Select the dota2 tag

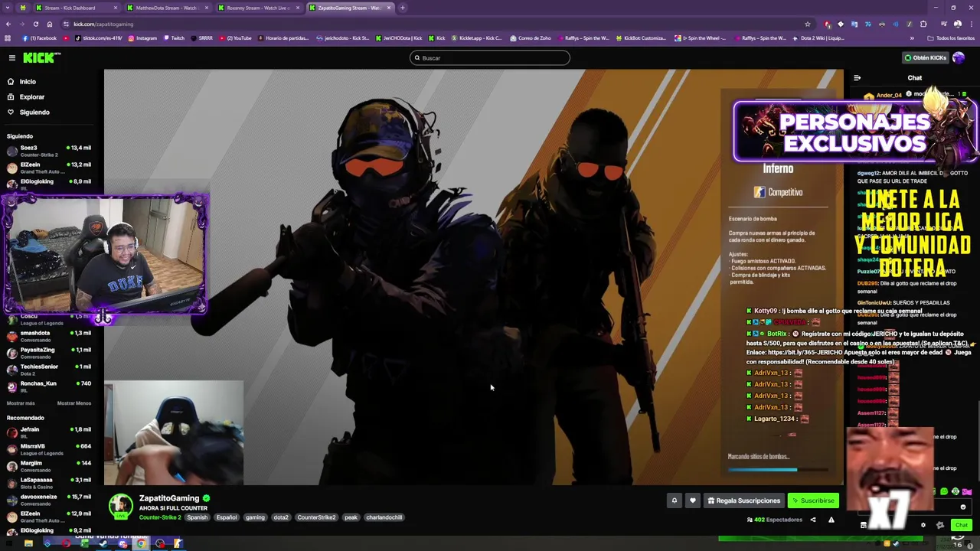click(281, 517)
